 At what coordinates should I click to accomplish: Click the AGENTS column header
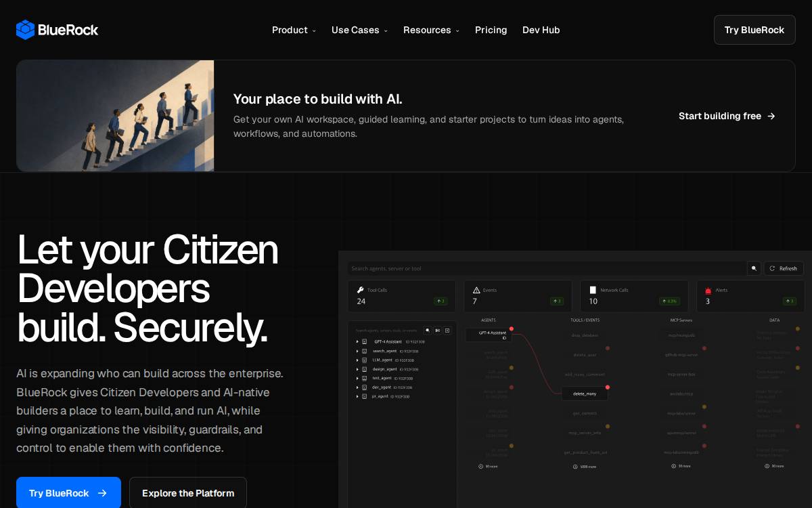[x=489, y=320]
